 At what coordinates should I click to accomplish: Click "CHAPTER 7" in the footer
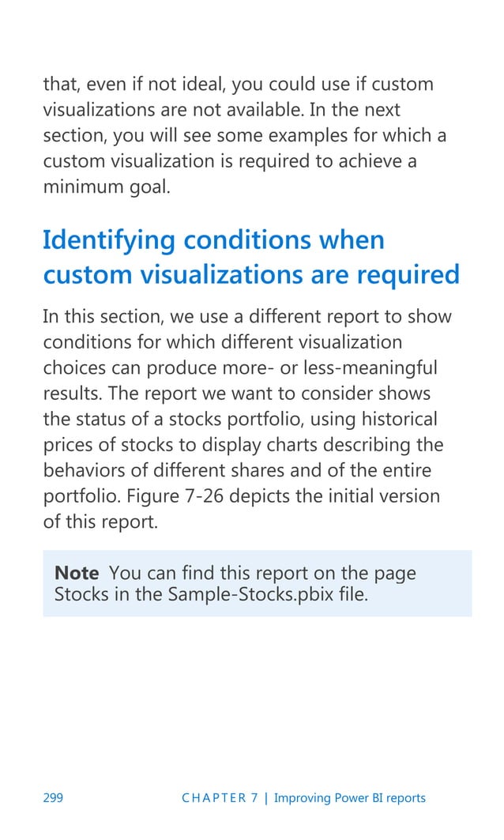pos(220,797)
